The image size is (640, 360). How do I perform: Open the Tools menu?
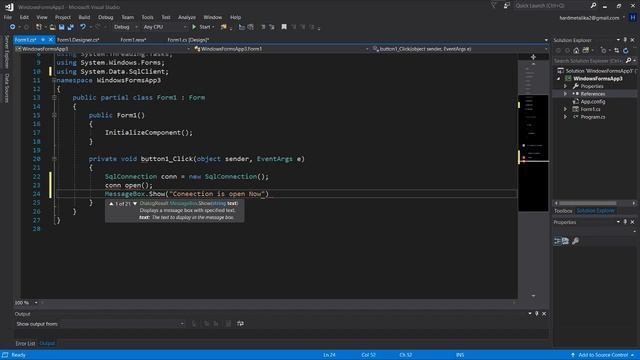(x=147, y=17)
